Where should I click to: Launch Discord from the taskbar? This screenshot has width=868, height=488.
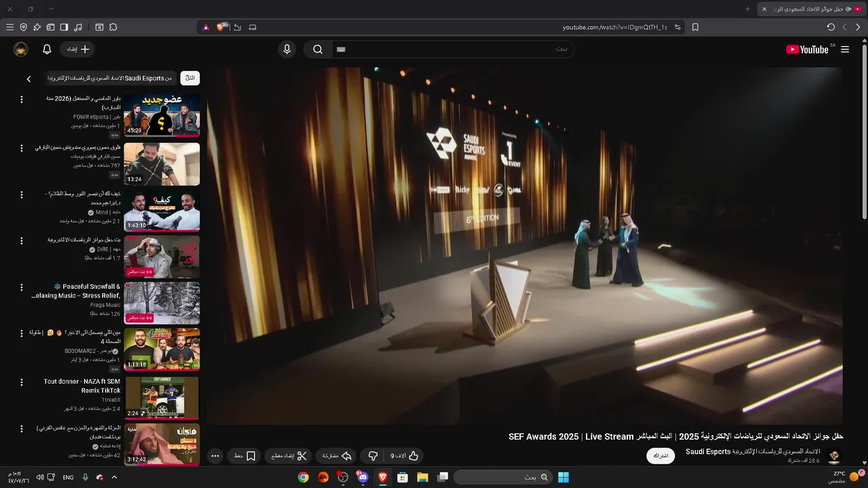coord(362,477)
